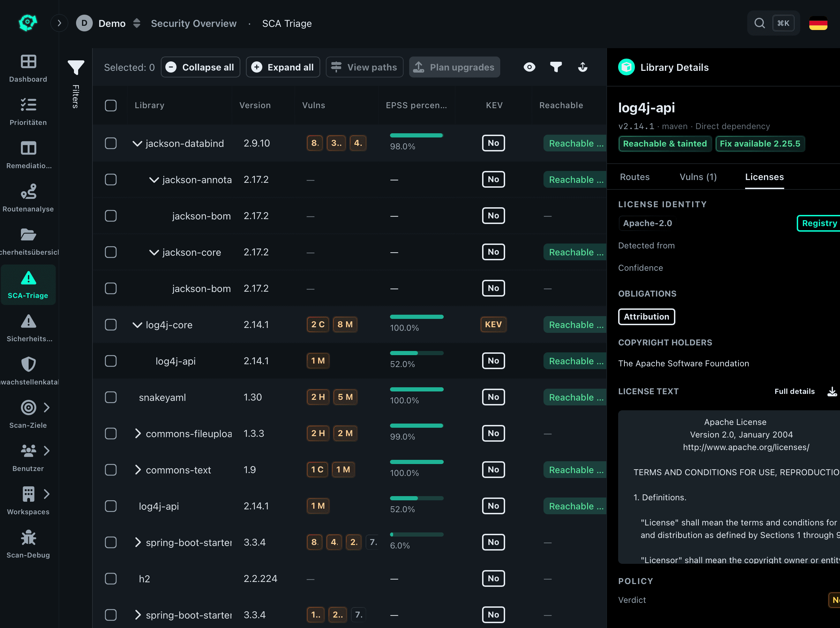Select the jackson-databind row checkbox
Screen dimensions: 840x628
click(x=111, y=143)
